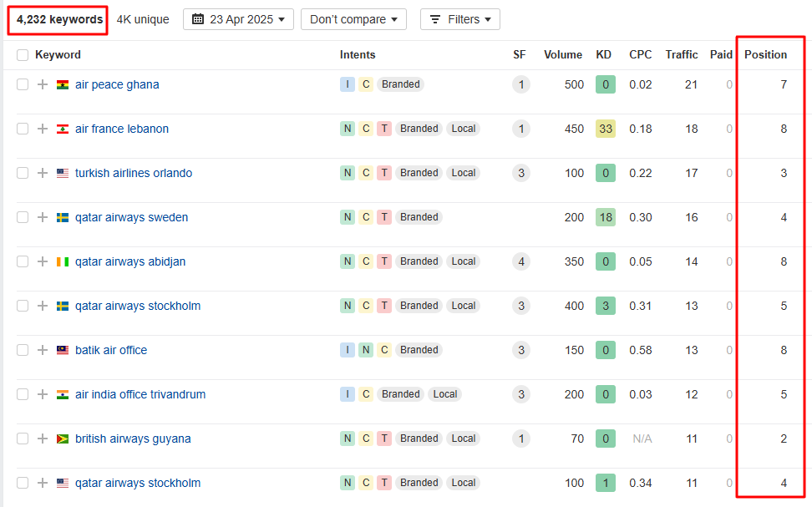Sort the table by Volume column
The image size is (812, 507).
(563, 55)
